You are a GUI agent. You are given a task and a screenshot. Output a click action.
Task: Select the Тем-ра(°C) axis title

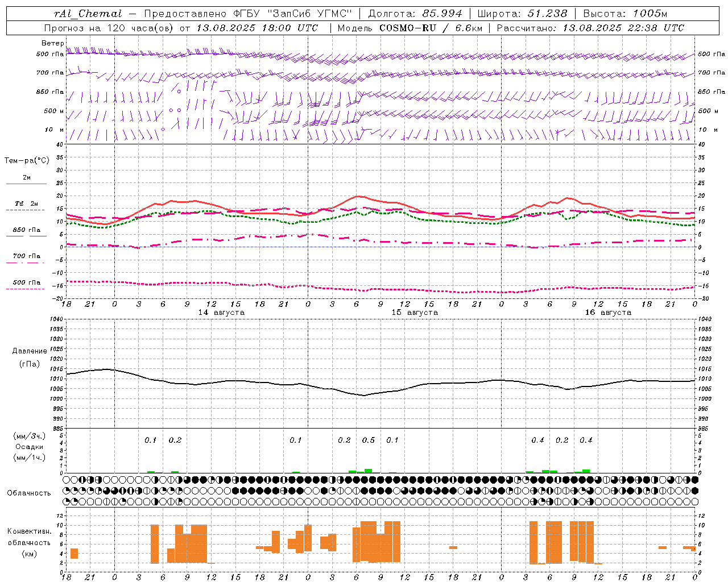tap(27, 161)
